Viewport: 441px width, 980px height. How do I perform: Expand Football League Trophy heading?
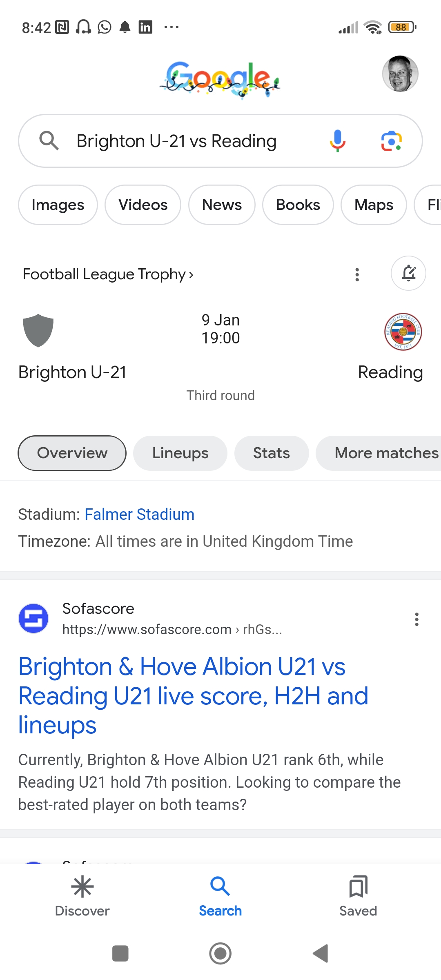[x=108, y=274]
